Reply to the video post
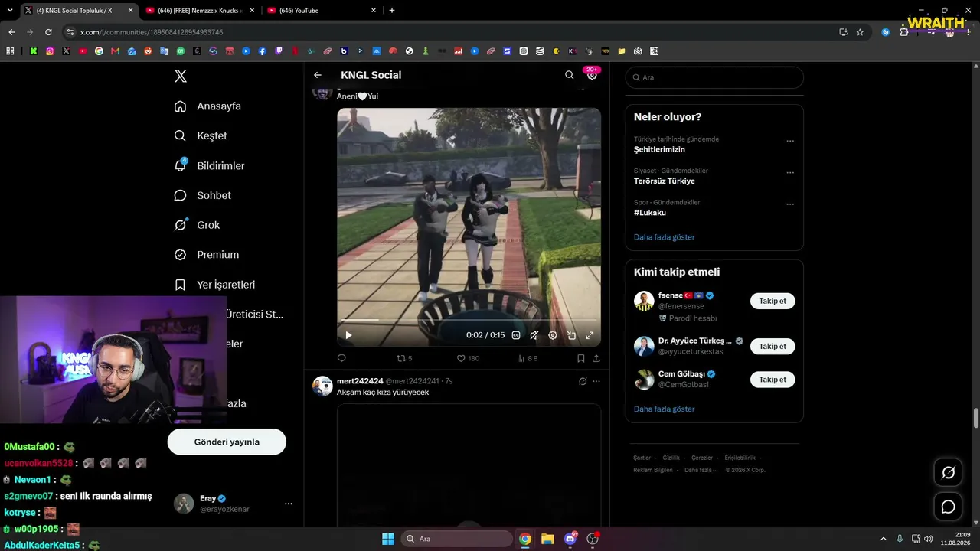980x551 pixels. coord(341,358)
